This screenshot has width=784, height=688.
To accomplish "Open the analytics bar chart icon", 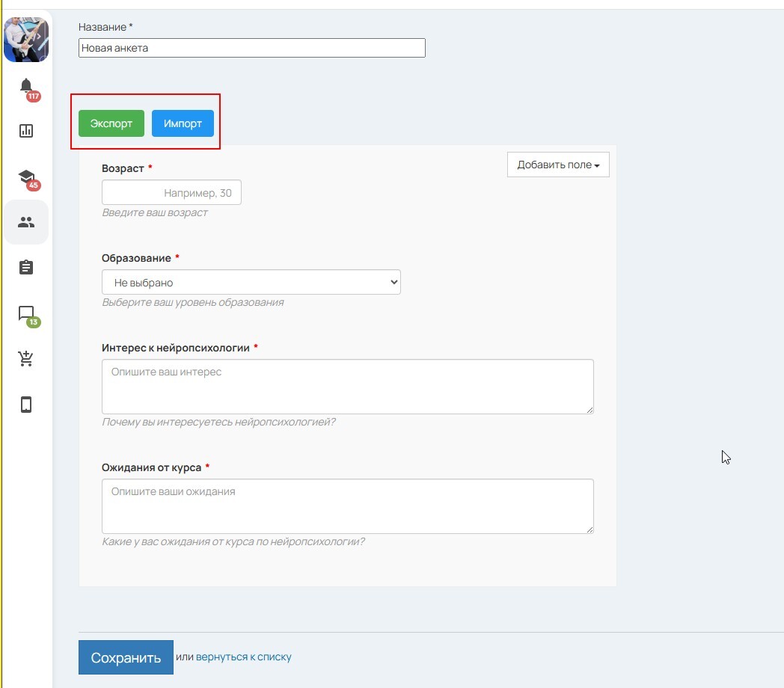I will (26, 131).
